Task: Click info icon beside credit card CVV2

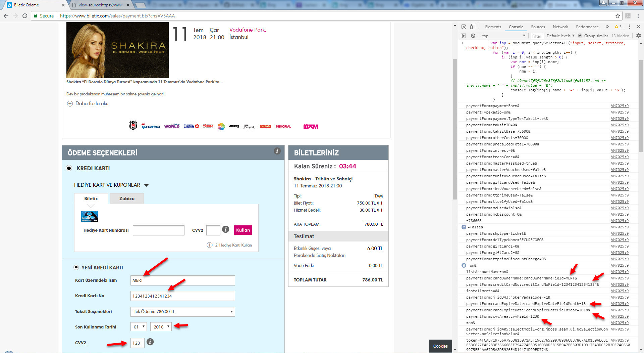Action: point(150,342)
